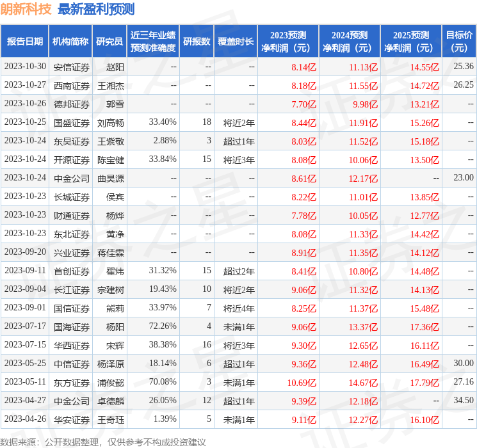Screen dimensions: 477x448
Task: Select the 国盛证券 cell
Action: (72, 123)
